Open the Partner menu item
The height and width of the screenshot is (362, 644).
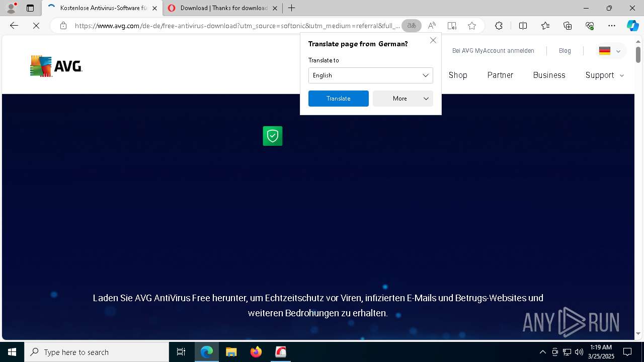click(x=500, y=75)
